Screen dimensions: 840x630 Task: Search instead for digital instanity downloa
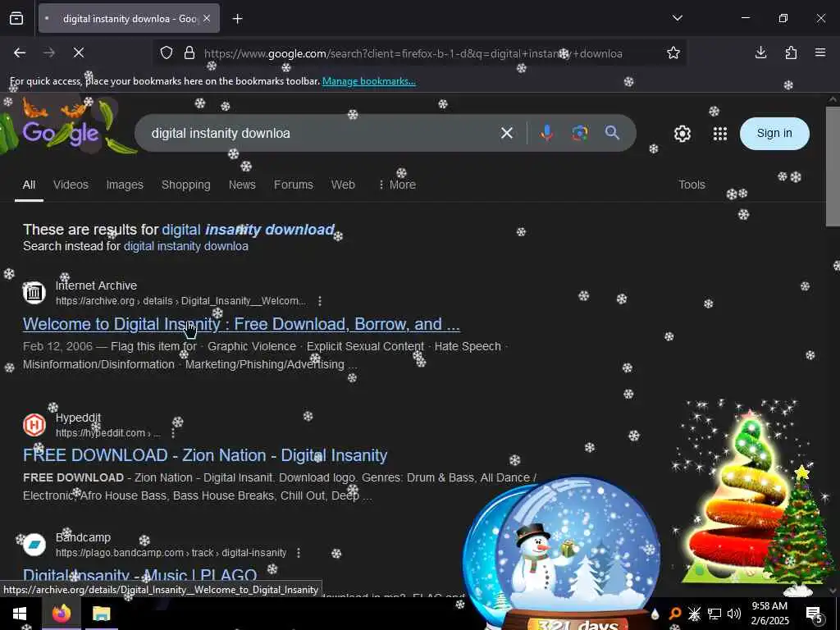coord(186,246)
